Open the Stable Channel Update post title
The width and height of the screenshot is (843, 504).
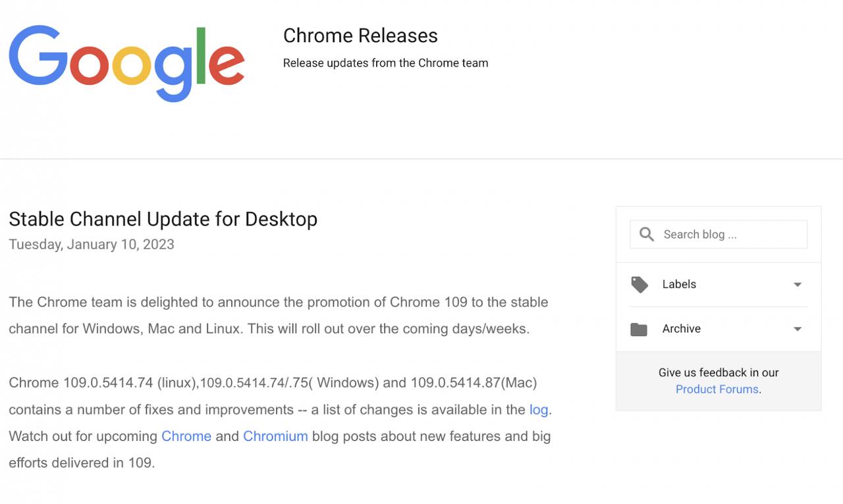pyautogui.click(x=163, y=218)
